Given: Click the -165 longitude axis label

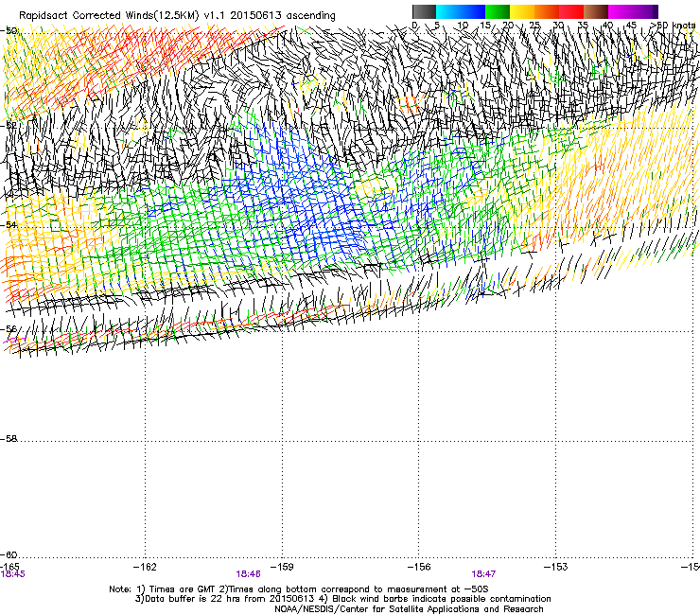Looking at the screenshot, I should point(9,567).
